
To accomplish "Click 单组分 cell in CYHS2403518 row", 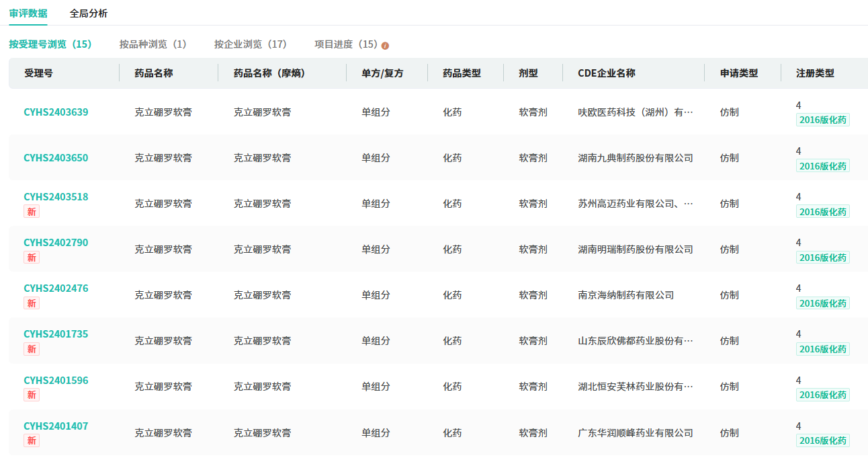I will (376, 204).
